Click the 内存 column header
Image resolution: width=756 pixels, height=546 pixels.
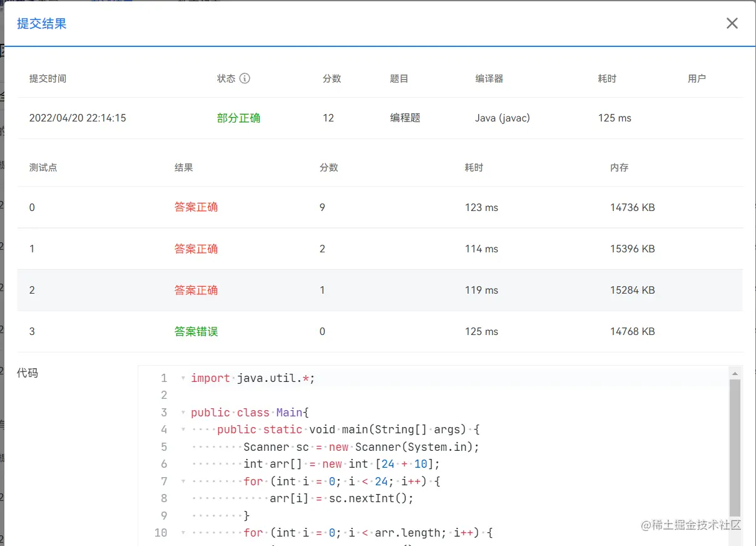tap(619, 167)
